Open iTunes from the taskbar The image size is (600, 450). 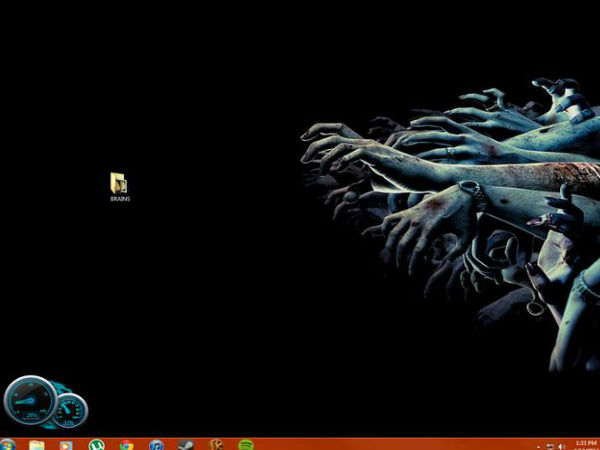pos(156,444)
